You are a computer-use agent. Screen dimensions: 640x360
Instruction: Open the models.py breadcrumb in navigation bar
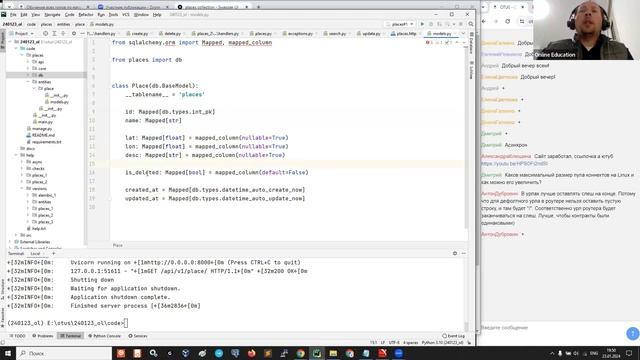pyautogui.click(x=102, y=24)
